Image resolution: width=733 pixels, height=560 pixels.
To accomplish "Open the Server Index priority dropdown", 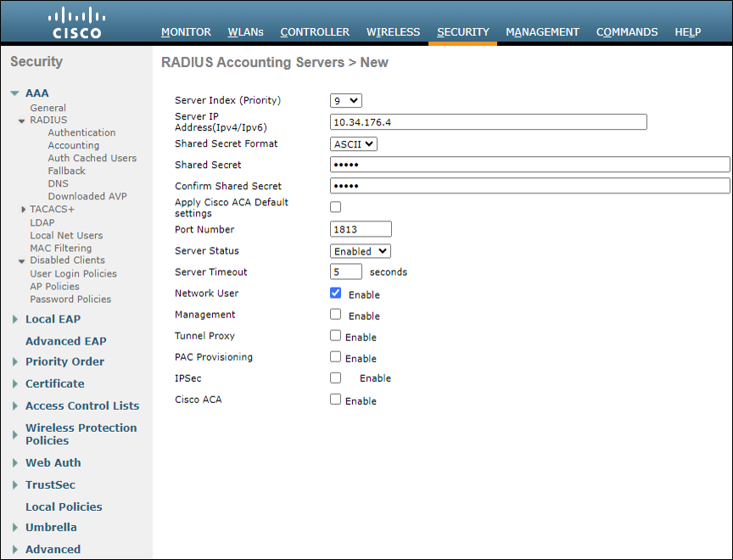I will tap(345, 100).
